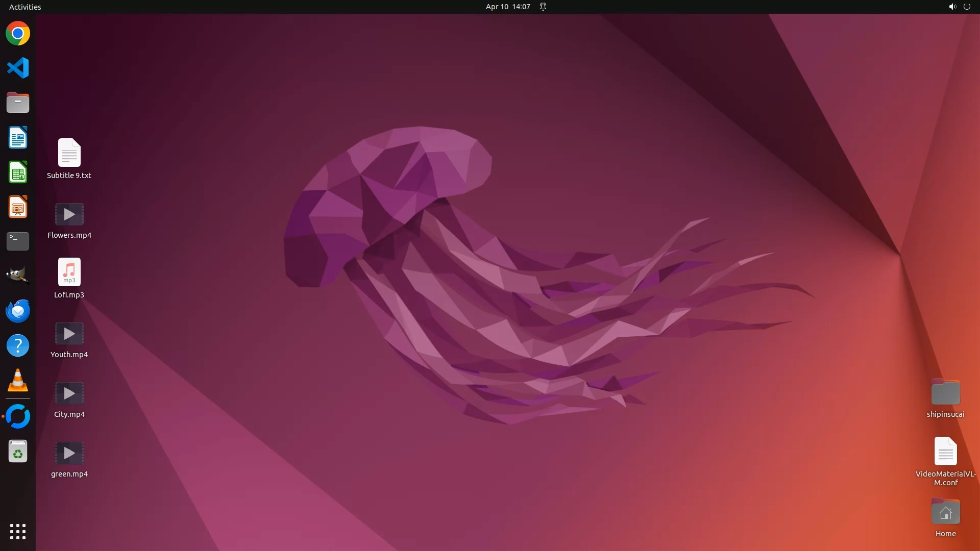Launch the Terminal from the dock
The width and height of the screenshot is (980, 551).
click(18, 241)
